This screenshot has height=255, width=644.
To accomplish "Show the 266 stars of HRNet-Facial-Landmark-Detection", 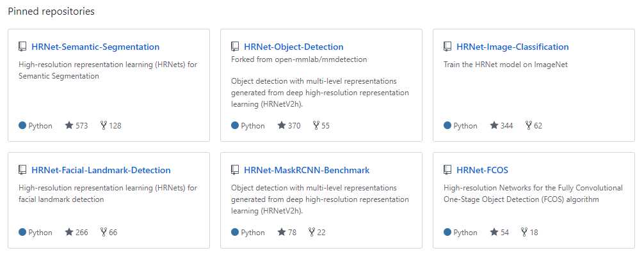I will pyautogui.click(x=76, y=233).
